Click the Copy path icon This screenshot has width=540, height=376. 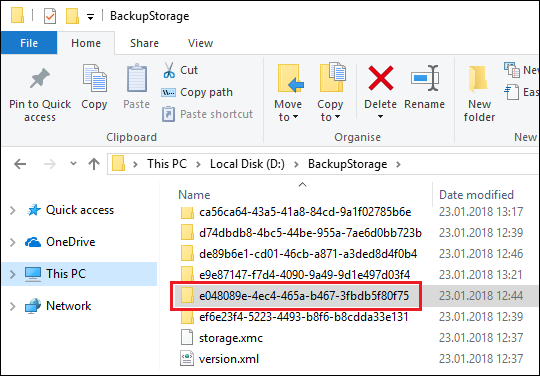tap(168, 92)
